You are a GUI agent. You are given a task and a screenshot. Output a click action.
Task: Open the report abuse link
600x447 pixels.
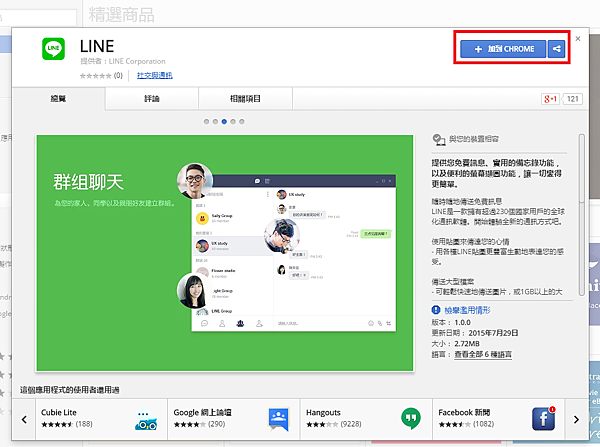click(x=467, y=310)
